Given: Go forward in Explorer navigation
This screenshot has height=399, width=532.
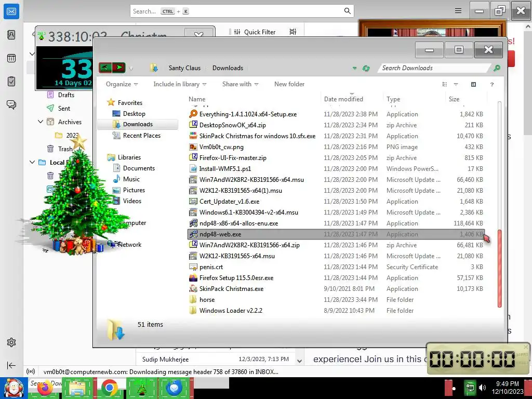Looking at the screenshot, I should [119, 68].
